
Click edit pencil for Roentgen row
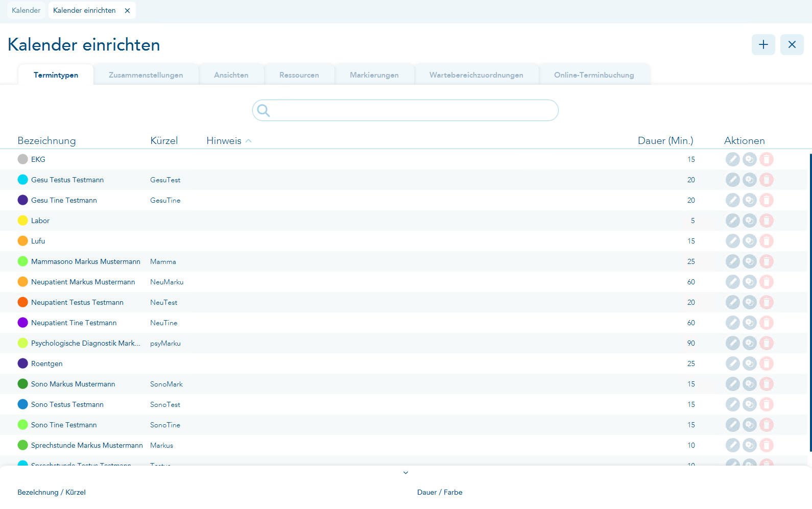[732, 363]
